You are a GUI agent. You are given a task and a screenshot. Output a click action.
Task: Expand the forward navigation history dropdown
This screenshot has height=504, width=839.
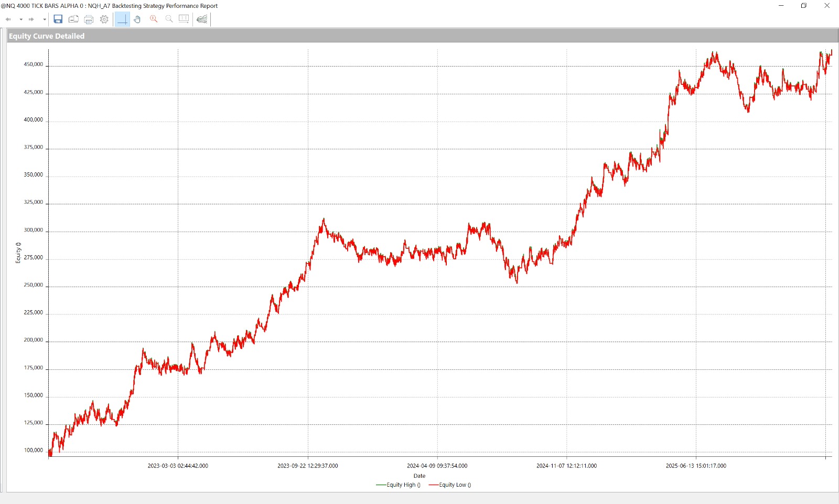45,19
